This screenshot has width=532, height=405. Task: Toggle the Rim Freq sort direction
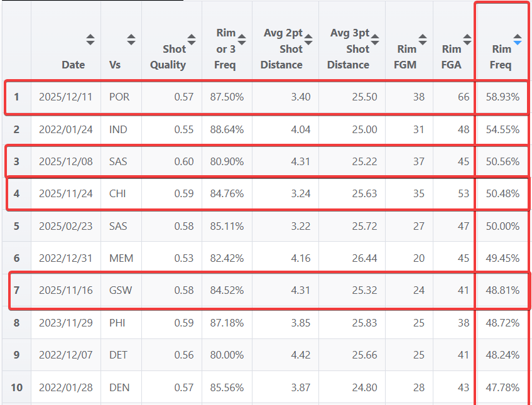click(518, 39)
